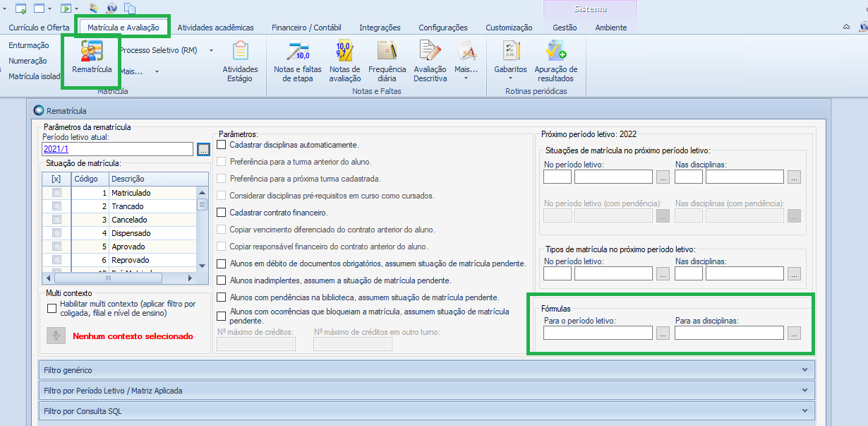Open the Customização tab
The image size is (868, 426).
(509, 28)
